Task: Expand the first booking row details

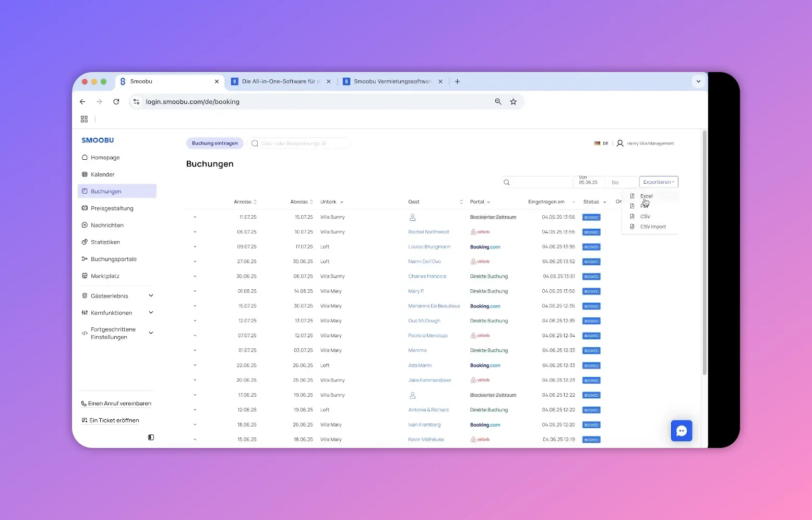Action: coord(195,217)
